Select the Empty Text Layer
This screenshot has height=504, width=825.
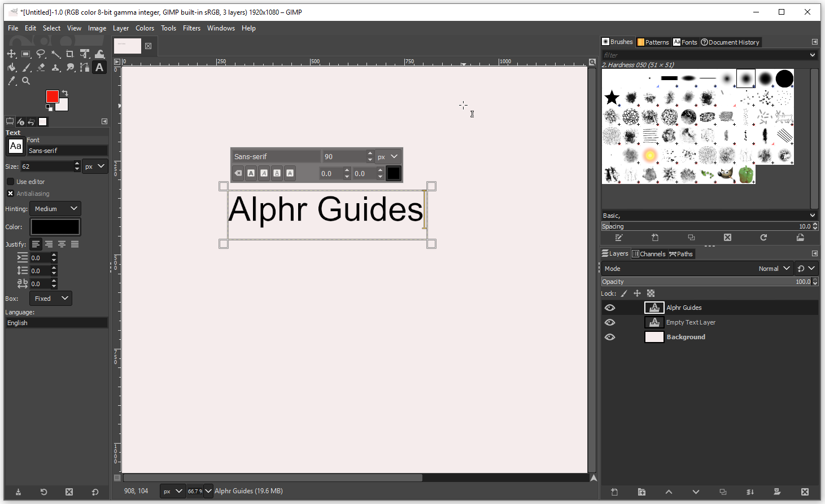pyautogui.click(x=691, y=322)
